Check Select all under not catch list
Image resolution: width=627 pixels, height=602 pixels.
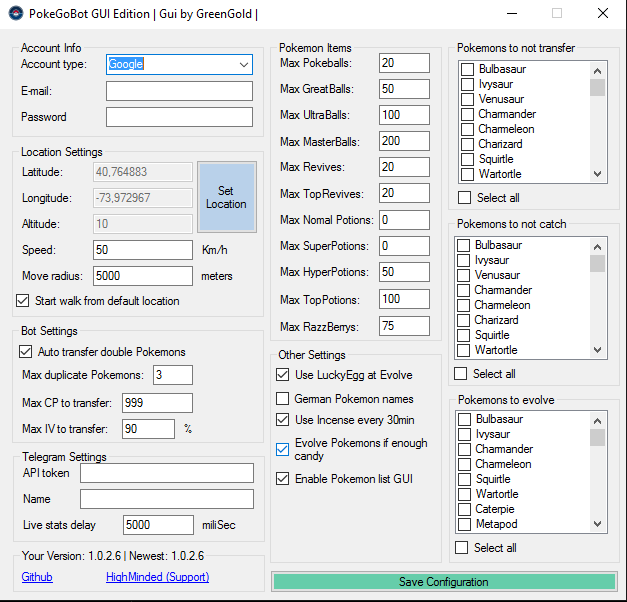click(461, 374)
